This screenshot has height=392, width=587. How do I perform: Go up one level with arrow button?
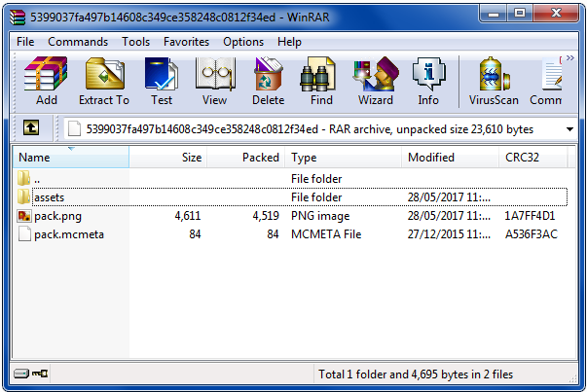[x=31, y=128]
